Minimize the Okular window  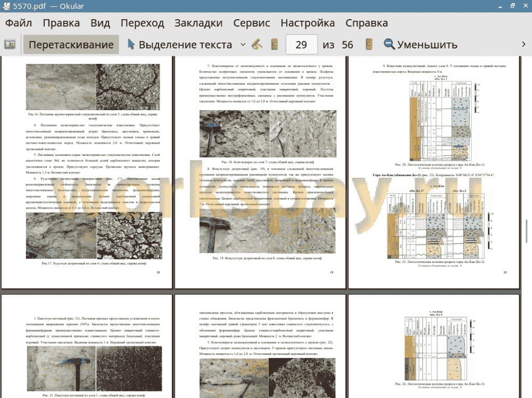pos(500,6)
